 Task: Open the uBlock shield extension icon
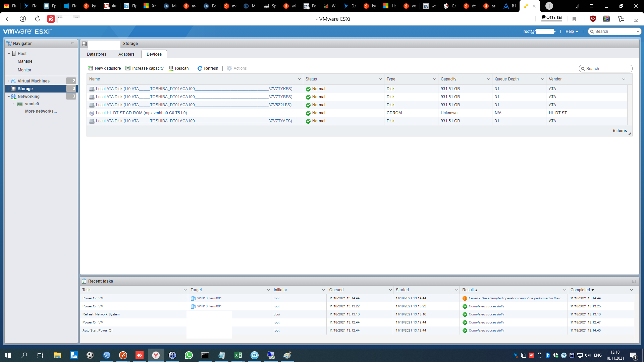pyautogui.click(x=593, y=19)
